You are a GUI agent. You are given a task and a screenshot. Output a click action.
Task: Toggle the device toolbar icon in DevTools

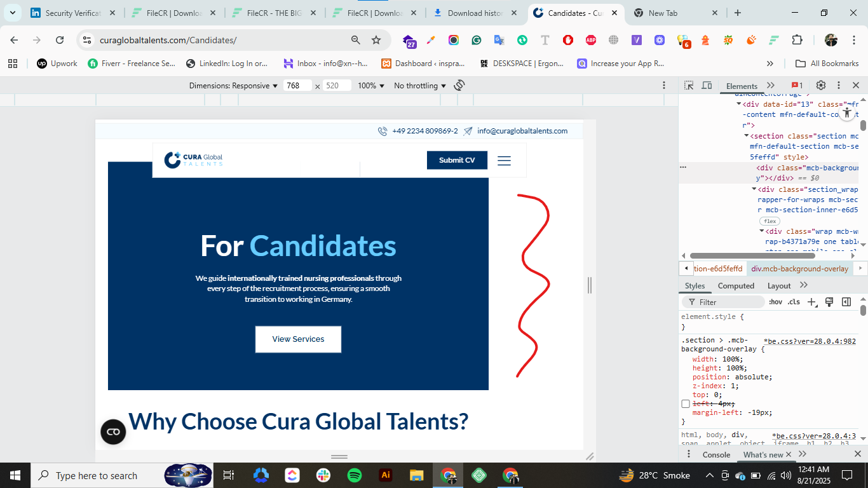(x=707, y=85)
